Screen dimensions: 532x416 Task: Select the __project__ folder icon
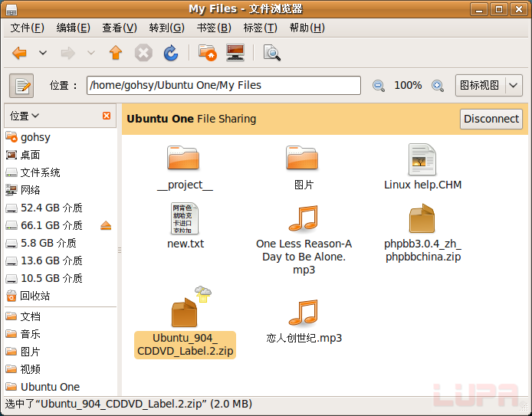[x=183, y=158]
